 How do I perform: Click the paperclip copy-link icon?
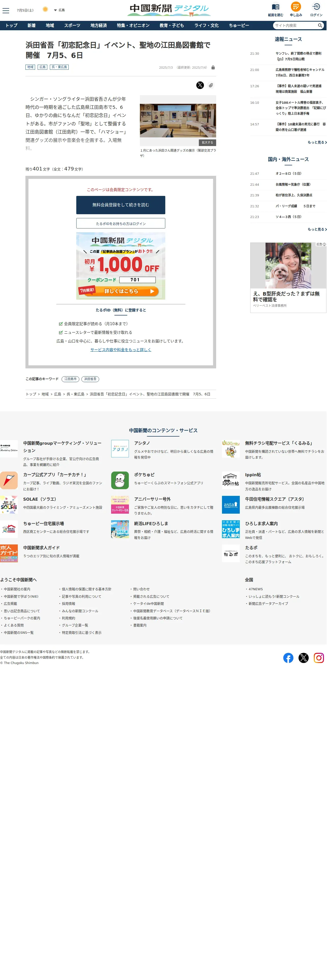[211, 85]
